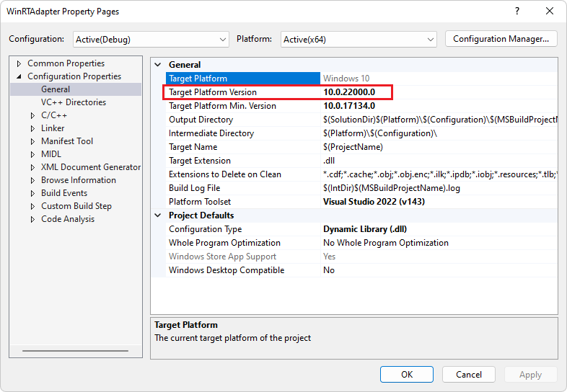
Task: Select VC++ Directories in the tree
Action: pyautogui.click(x=74, y=102)
